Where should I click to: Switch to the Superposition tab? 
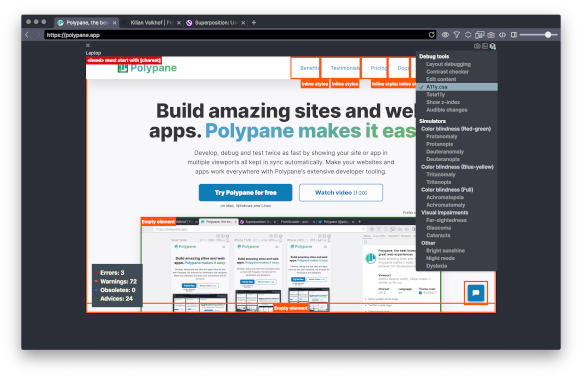tap(216, 23)
